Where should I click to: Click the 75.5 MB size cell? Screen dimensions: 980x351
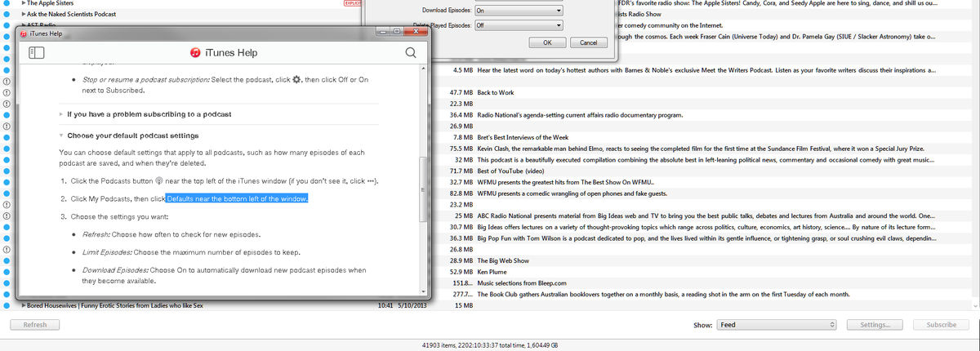(x=461, y=149)
